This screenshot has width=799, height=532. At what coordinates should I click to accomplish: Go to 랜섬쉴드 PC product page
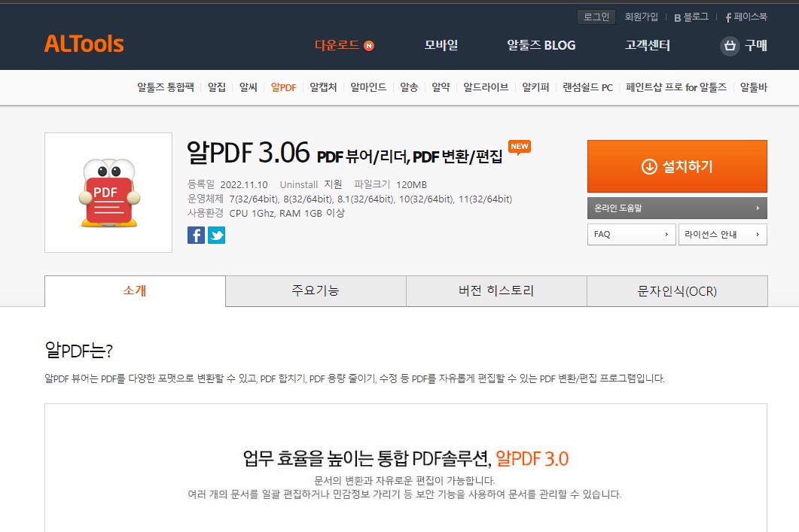tap(587, 87)
